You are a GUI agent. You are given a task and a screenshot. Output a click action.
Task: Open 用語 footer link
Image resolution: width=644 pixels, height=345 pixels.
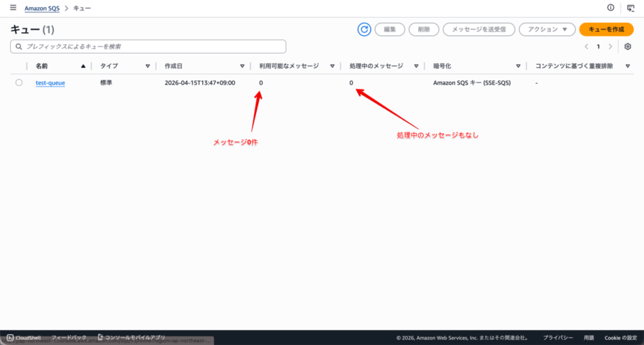(589, 337)
